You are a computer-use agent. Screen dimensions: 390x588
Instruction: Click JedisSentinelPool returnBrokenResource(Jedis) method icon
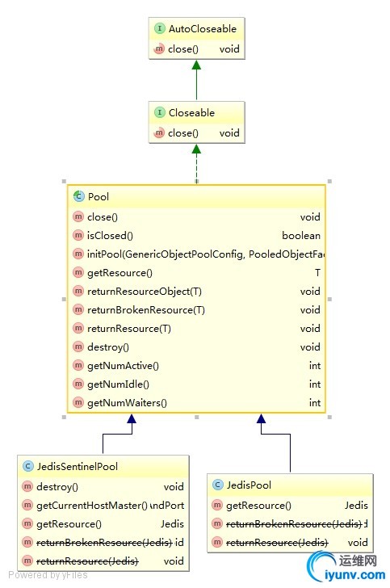pyautogui.click(x=27, y=542)
